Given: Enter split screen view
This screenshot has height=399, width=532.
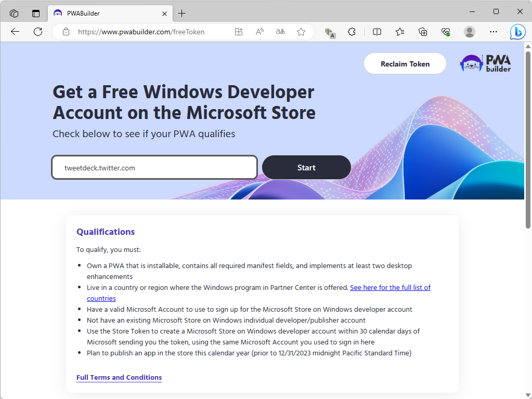Looking at the screenshot, I should coord(377,32).
